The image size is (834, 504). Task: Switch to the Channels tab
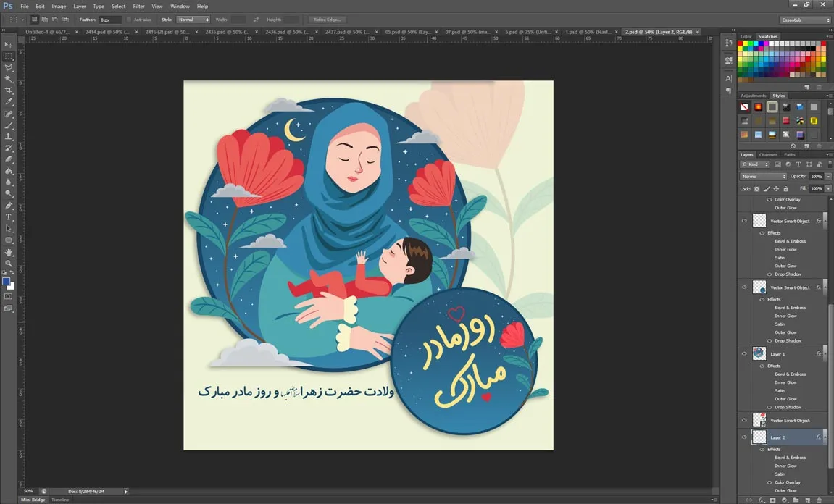(x=768, y=155)
